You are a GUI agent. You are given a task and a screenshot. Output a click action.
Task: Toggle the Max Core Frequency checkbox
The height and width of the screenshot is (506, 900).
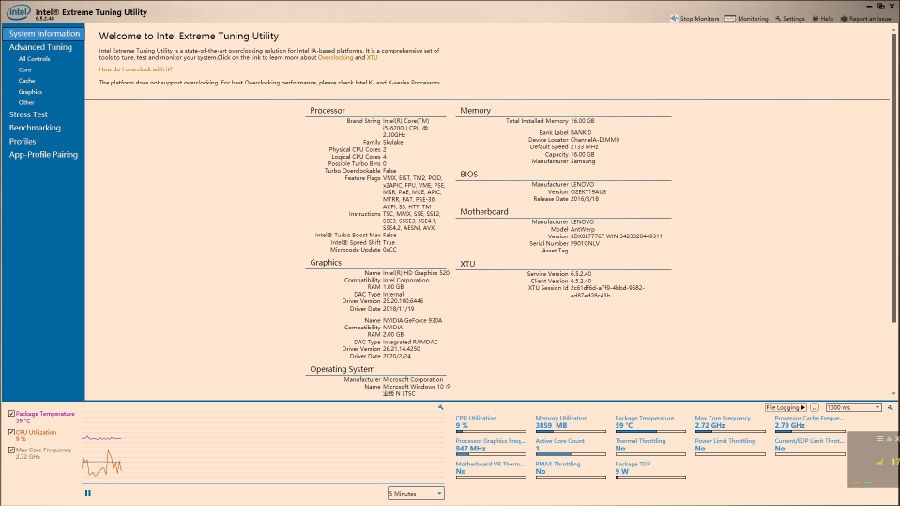click(x=11, y=450)
